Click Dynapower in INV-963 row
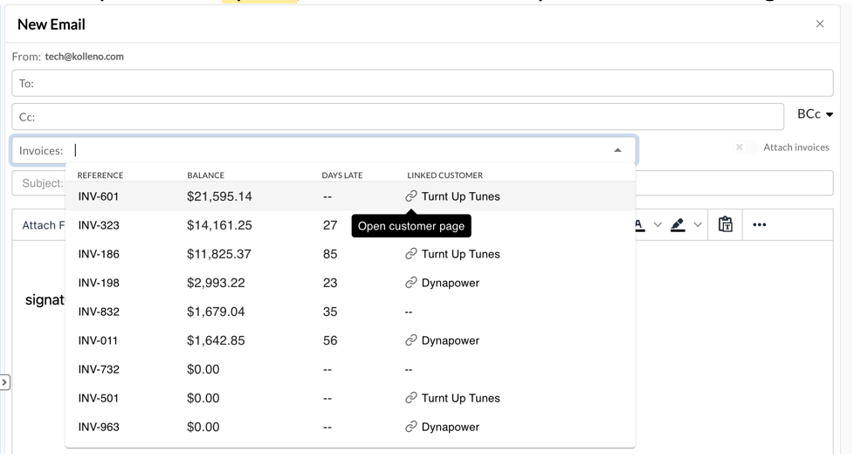The image size is (868, 473). tap(451, 427)
